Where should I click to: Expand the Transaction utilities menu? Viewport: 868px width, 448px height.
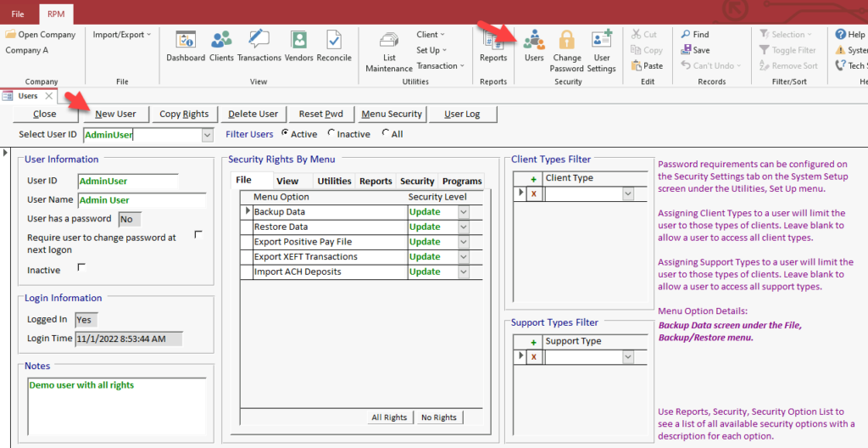point(441,65)
